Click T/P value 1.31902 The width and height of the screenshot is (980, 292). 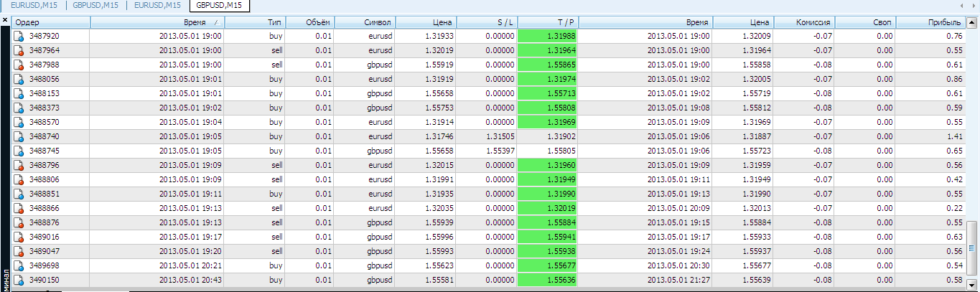click(561, 136)
